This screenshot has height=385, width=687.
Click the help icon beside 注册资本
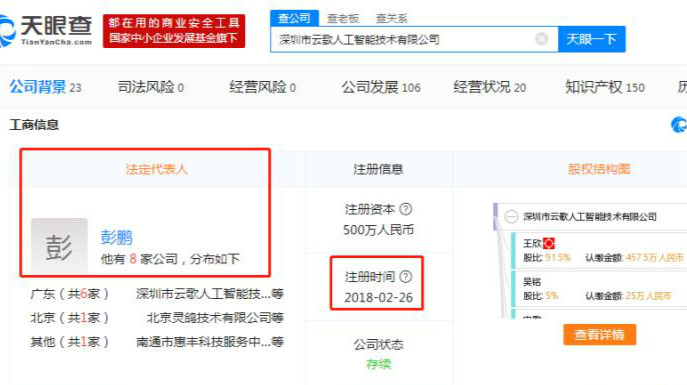pyautogui.click(x=406, y=209)
